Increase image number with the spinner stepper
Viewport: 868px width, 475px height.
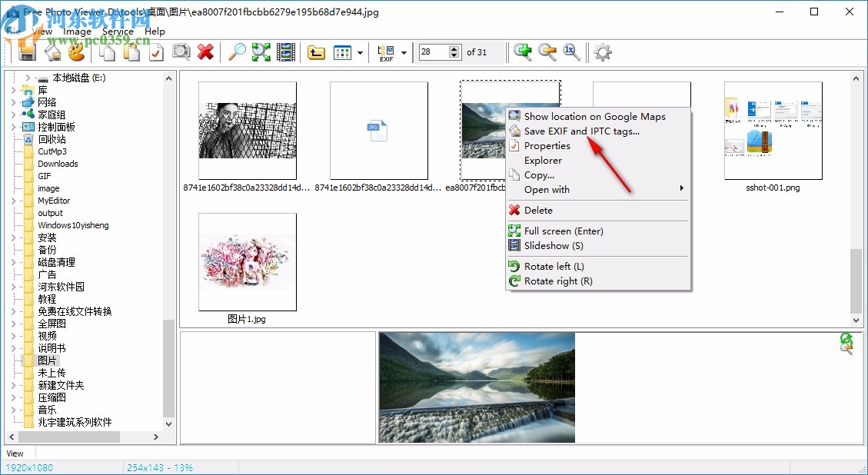(454, 48)
